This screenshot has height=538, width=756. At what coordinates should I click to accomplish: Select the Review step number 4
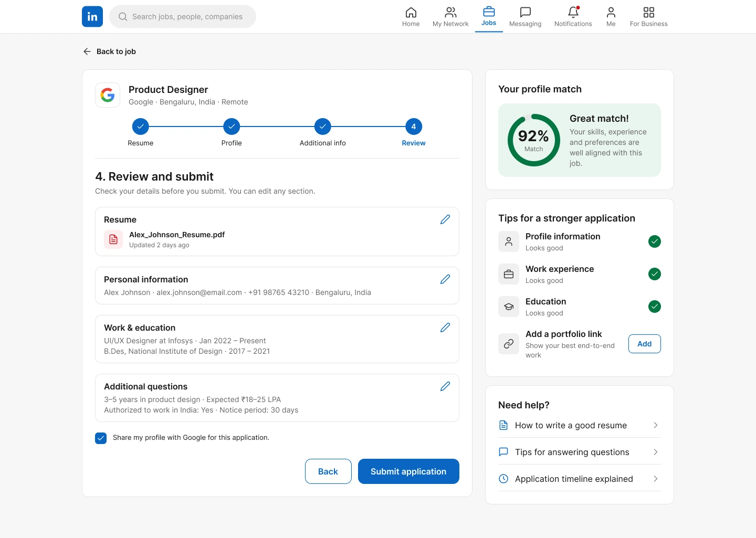pos(414,126)
